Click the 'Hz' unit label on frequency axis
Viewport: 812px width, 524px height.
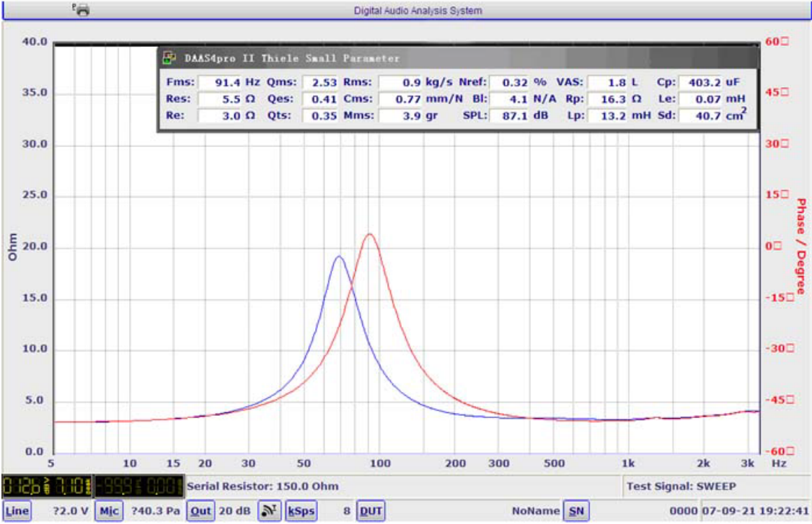pos(779,463)
